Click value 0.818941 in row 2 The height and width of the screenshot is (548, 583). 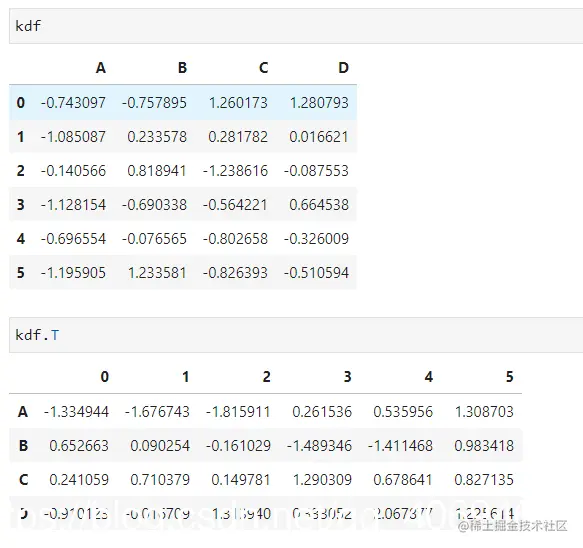coord(157,171)
